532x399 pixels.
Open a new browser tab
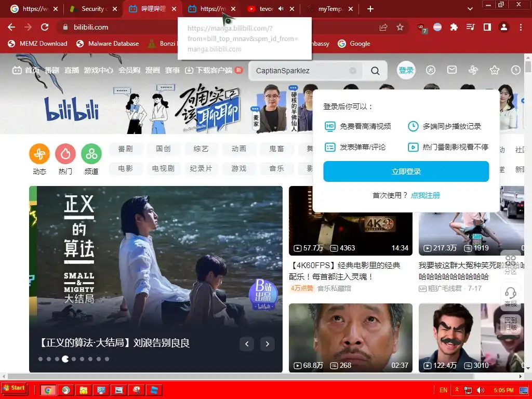(370, 9)
